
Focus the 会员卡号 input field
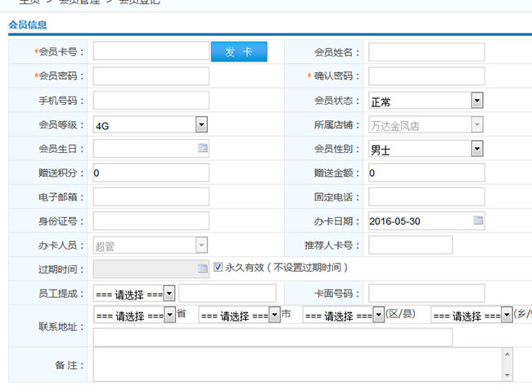(151, 51)
